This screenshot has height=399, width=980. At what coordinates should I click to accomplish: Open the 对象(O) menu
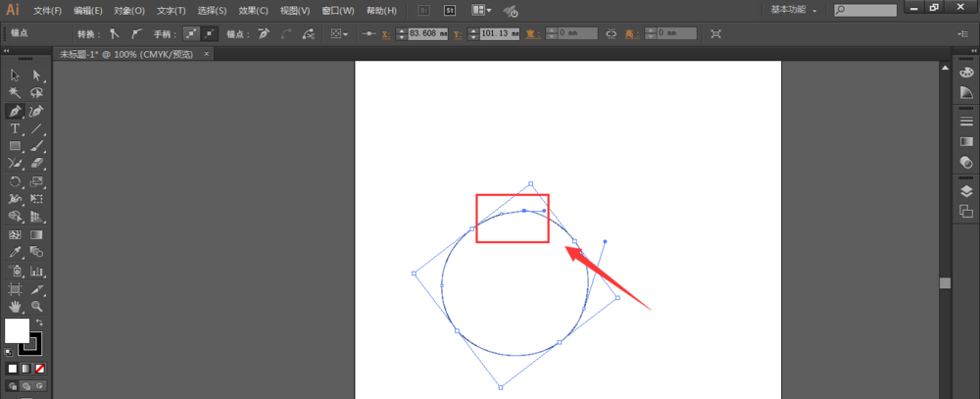pos(129,11)
